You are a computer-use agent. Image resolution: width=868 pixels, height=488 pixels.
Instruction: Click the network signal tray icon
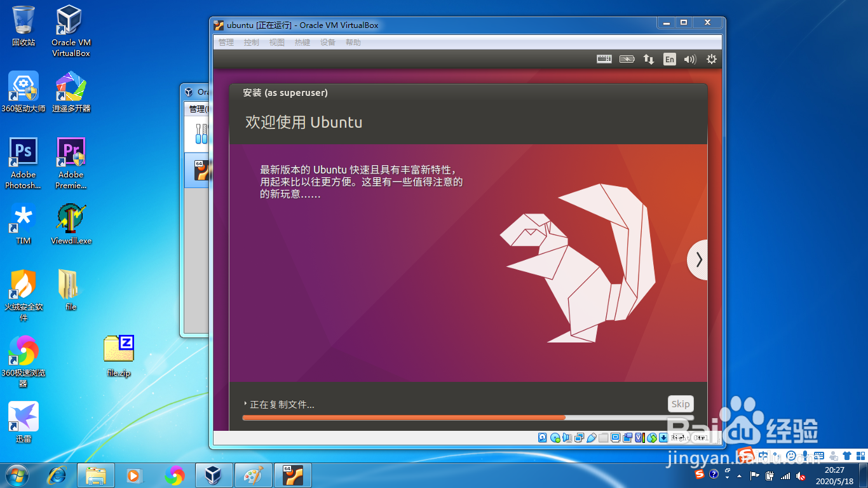click(785, 475)
